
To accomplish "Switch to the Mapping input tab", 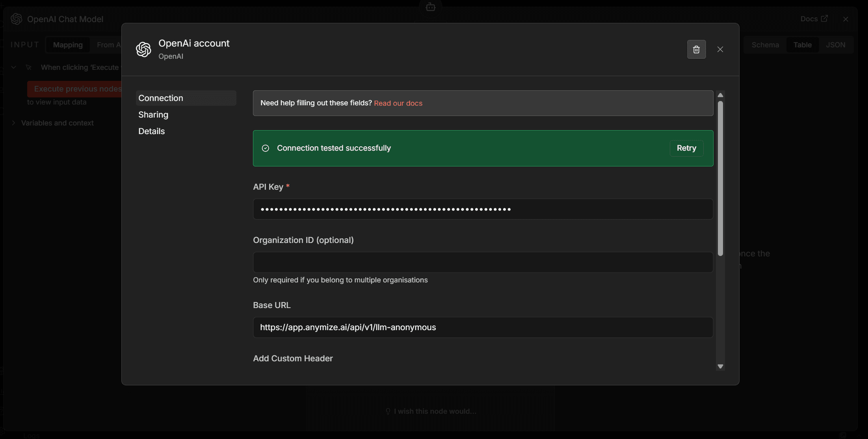I will pos(67,45).
